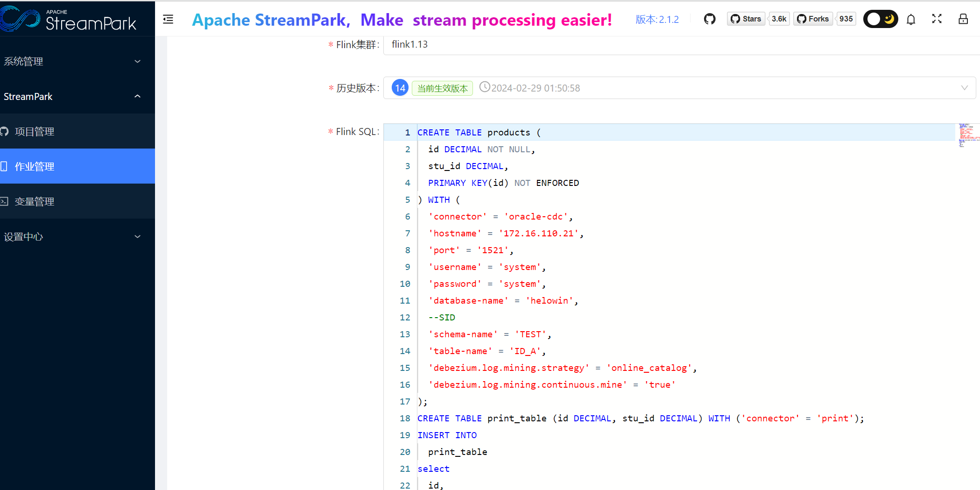Click the 2024-02-29 01:50:58 timestamp
This screenshot has height=490, width=980.
pos(536,88)
